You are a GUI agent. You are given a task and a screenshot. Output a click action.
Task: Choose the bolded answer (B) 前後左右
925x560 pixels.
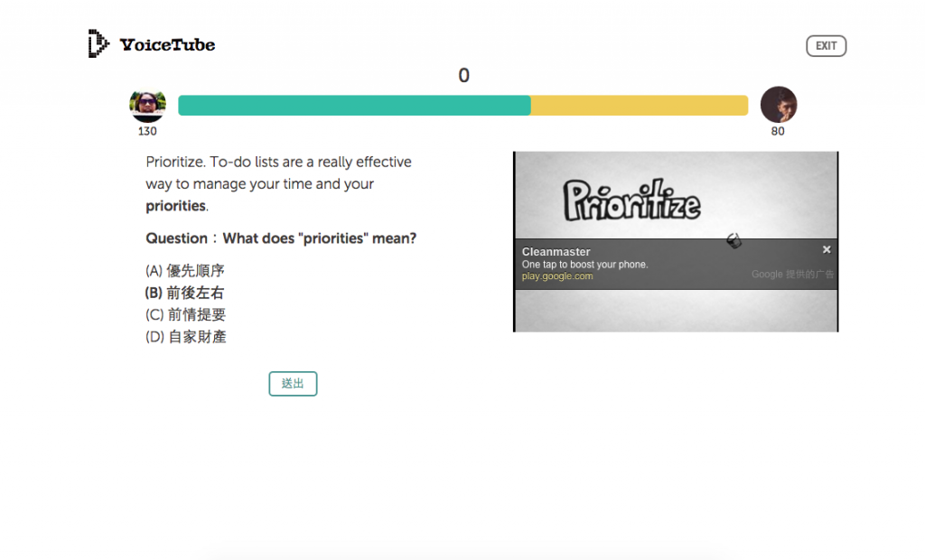coord(185,293)
